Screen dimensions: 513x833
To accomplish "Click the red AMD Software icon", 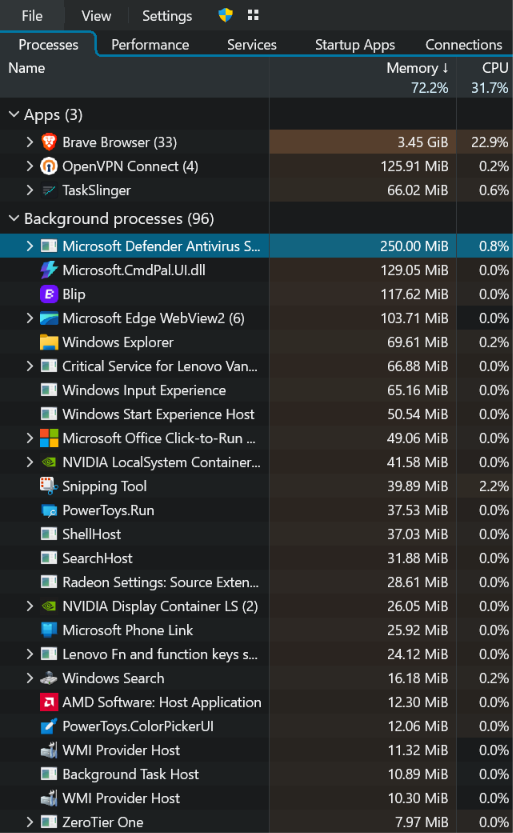I will 49,702.
